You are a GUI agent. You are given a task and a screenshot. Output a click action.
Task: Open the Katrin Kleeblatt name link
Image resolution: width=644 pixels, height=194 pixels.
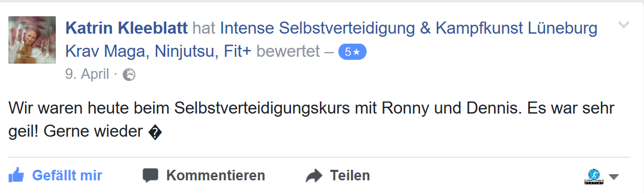[127, 28]
